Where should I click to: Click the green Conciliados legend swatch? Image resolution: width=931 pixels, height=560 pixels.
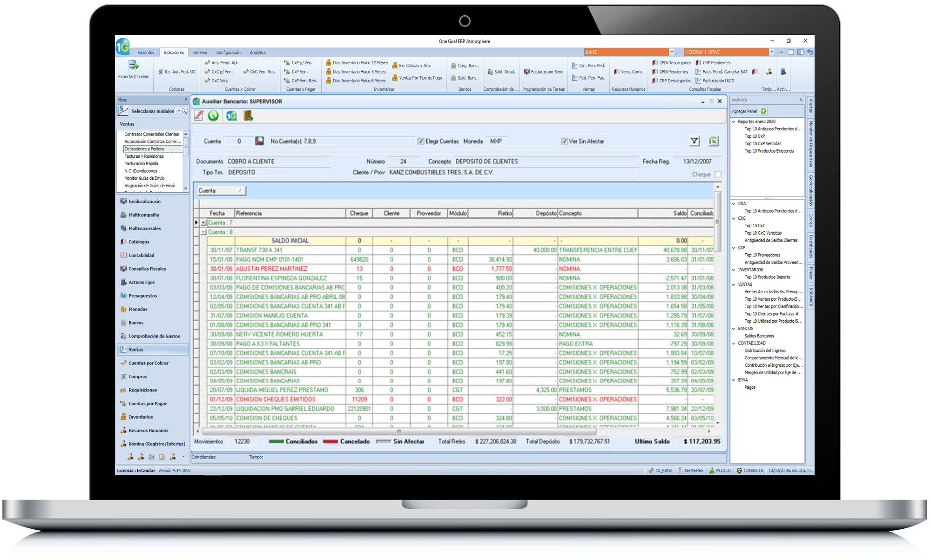coord(277,442)
